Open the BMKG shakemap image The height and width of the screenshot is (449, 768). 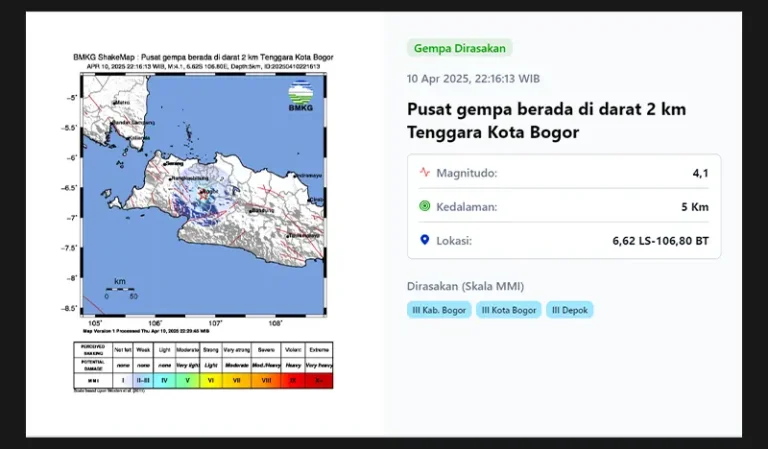tap(203, 221)
